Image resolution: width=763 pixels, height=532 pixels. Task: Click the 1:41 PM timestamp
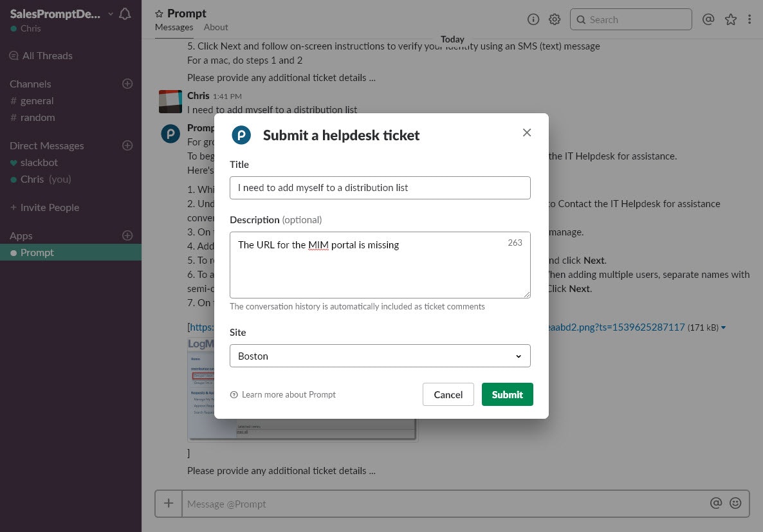[227, 96]
